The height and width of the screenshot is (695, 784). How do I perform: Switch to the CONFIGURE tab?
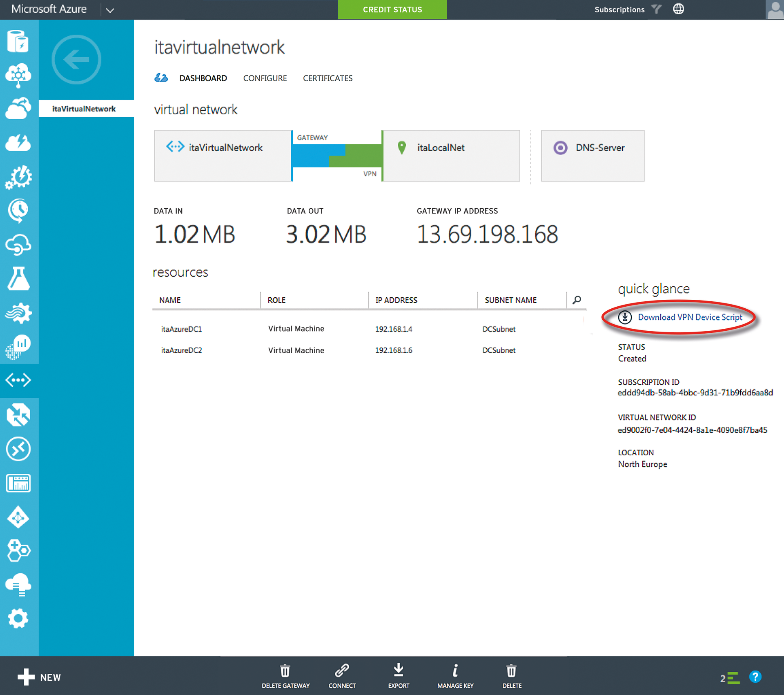(x=265, y=78)
